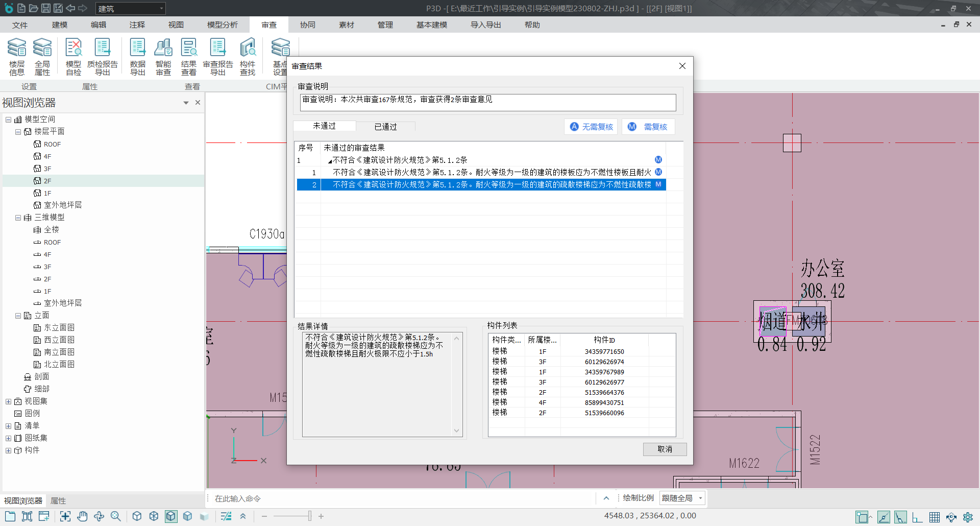Toggle the grid display in status bar
Image resolution: width=980 pixels, height=526 pixels.
934,517
